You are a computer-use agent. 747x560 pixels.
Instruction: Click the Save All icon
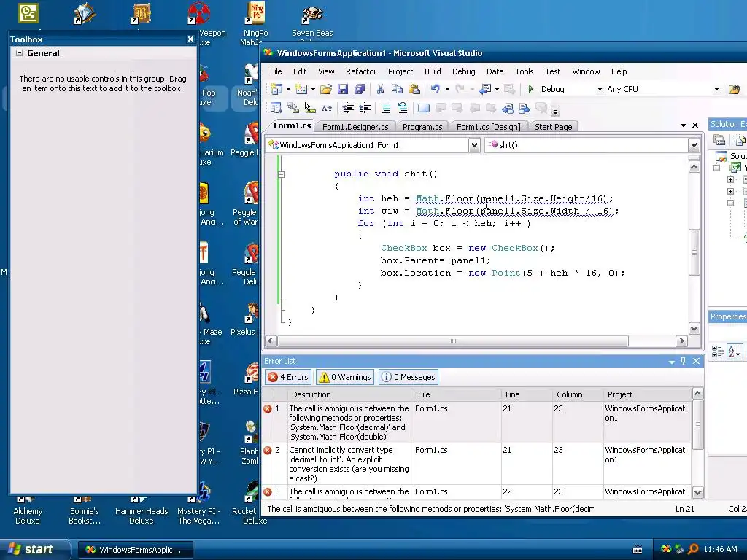(360, 89)
